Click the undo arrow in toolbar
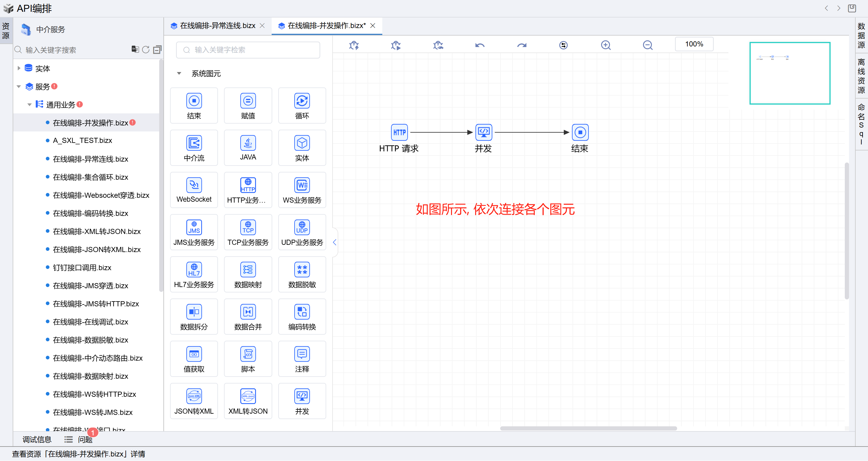The width and height of the screenshot is (868, 461). 479,45
